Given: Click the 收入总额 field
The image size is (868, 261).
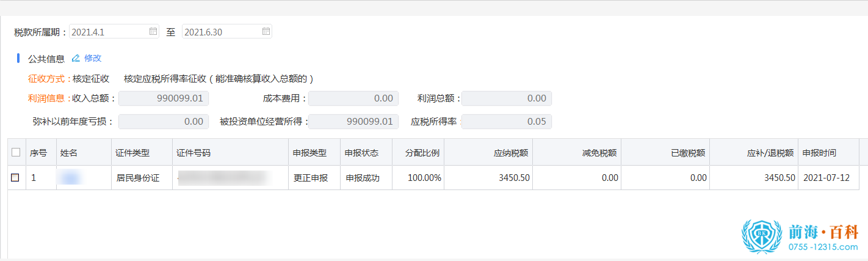Looking at the screenshot, I should [164, 98].
